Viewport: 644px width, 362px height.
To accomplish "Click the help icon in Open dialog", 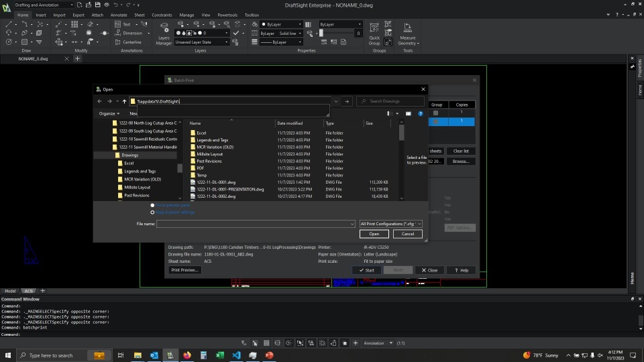I will (x=421, y=114).
